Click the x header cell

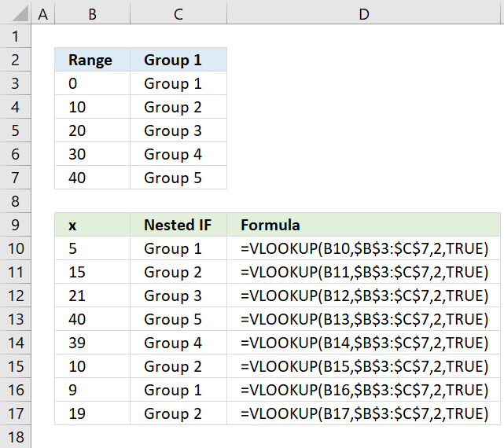click(x=93, y=225)
